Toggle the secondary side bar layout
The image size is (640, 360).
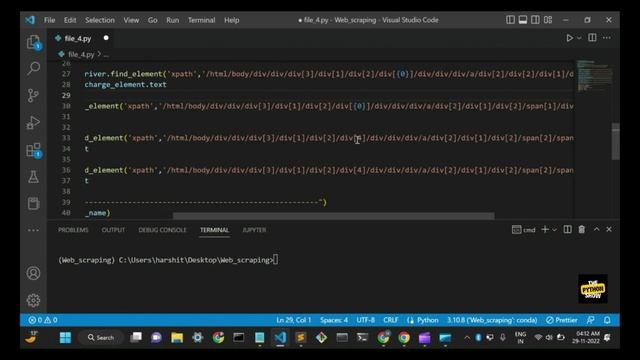(x=536, y=20)
